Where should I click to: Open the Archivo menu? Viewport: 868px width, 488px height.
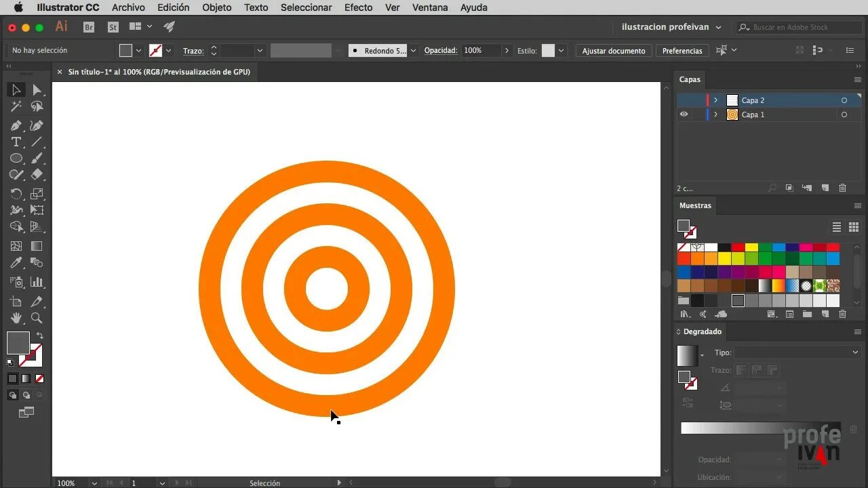point(128,7)
